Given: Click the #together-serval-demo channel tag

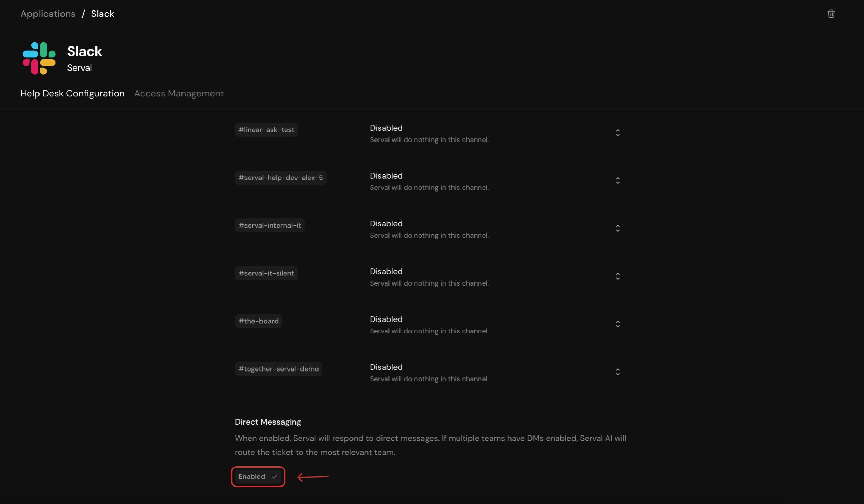Looking at the screenshot, I should coord(279,369).
